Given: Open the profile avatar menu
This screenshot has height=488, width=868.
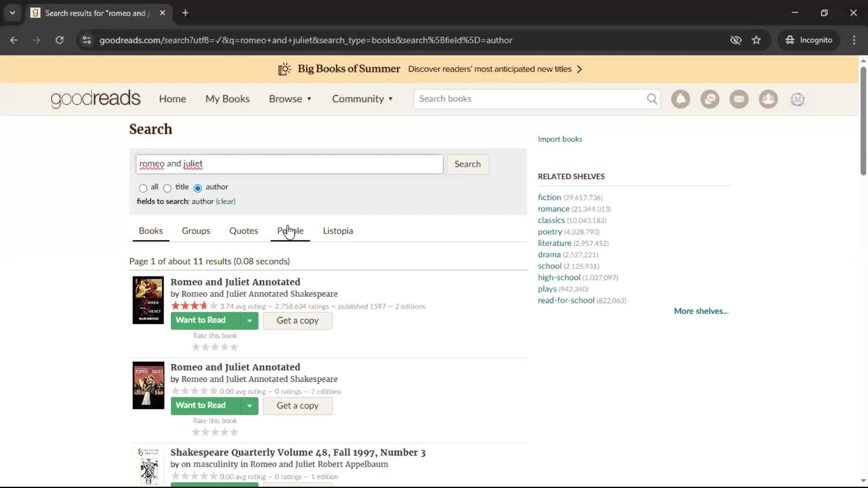Looking at the screenshot, I should pos(797,99).
